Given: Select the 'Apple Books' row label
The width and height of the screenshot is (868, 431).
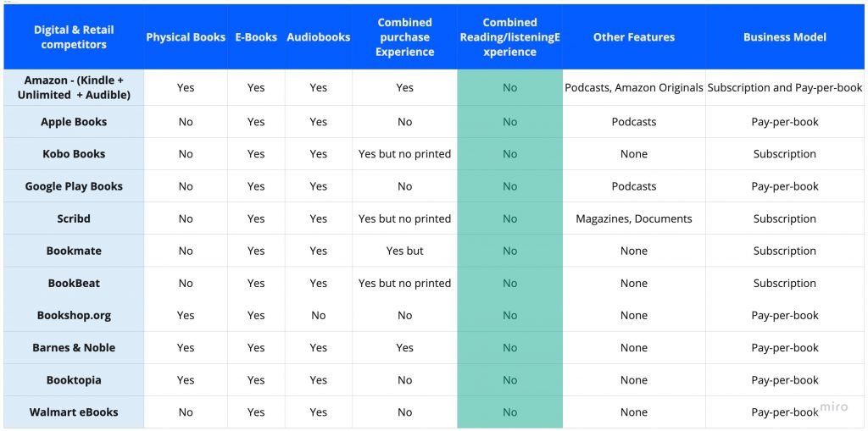Looking at the screenshot, I should 74,122.
